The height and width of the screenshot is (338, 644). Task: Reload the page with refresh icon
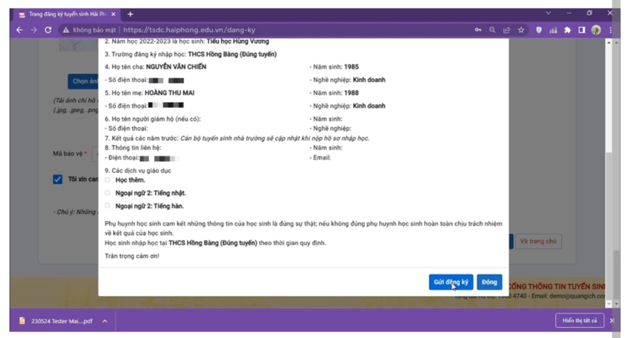(x=48, y=30)
